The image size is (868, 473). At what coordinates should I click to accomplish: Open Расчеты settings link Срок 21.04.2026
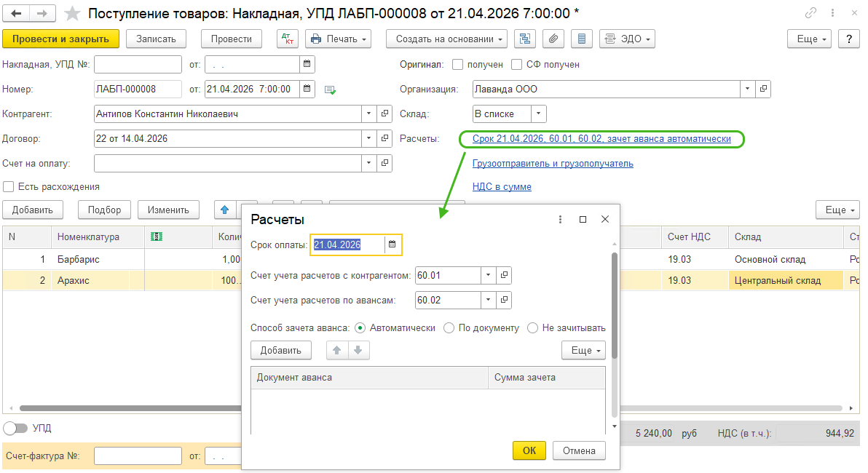point(601,139)
